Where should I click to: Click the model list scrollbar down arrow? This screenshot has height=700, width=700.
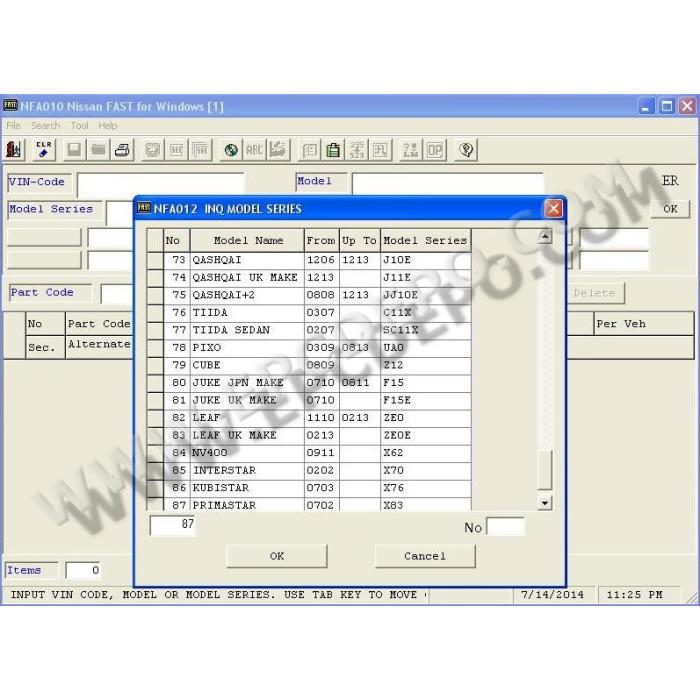click(545, 503)
